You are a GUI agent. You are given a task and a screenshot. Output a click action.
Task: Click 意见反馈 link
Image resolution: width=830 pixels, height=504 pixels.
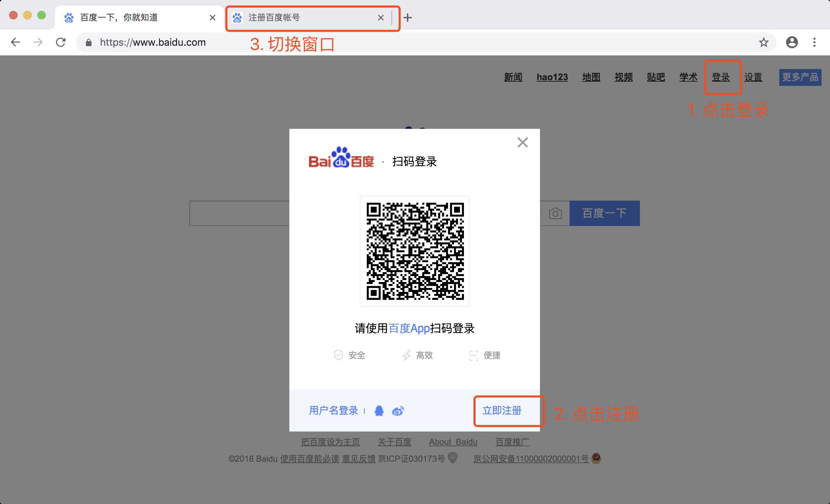pos(359,459)
